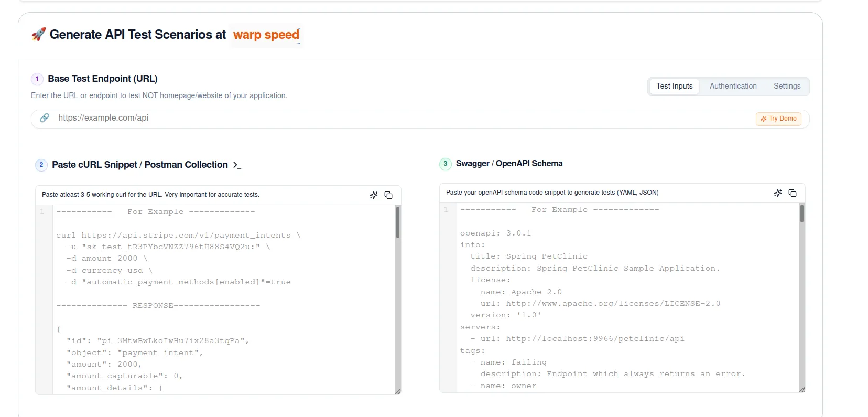Screen dimensions: 868x417
Task: Click the link icon in endpoint URL field
Action: [45, 118]
